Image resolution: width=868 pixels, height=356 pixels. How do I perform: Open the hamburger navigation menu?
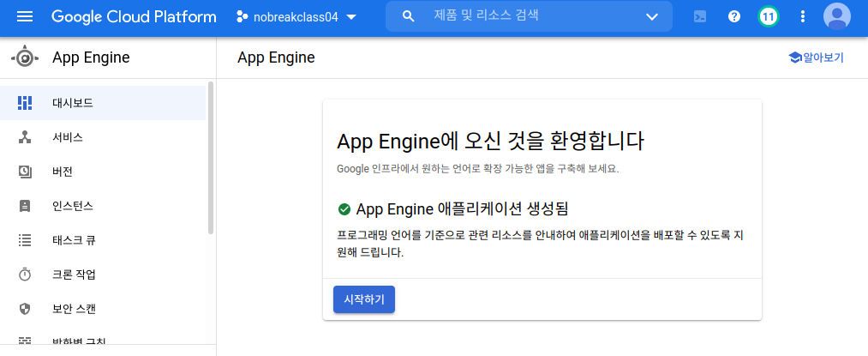(25, 16)
